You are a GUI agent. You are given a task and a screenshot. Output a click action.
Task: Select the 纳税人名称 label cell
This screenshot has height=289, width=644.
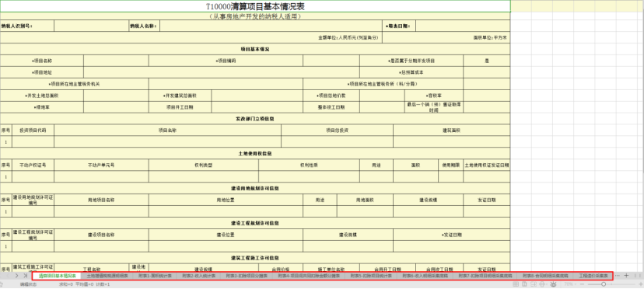(x=144, y=26)
